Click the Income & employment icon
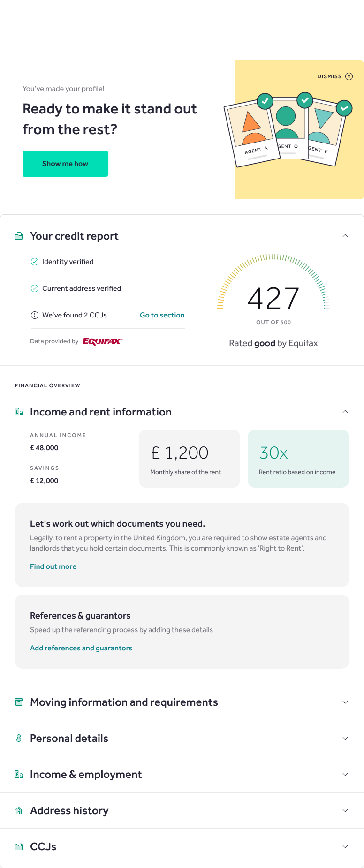 [x=19, y=774]
